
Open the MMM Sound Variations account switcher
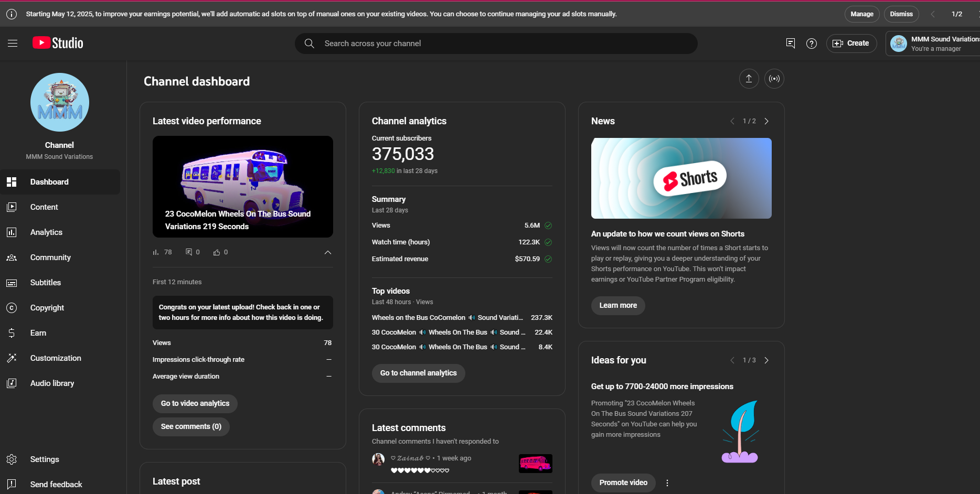point(934,43)
